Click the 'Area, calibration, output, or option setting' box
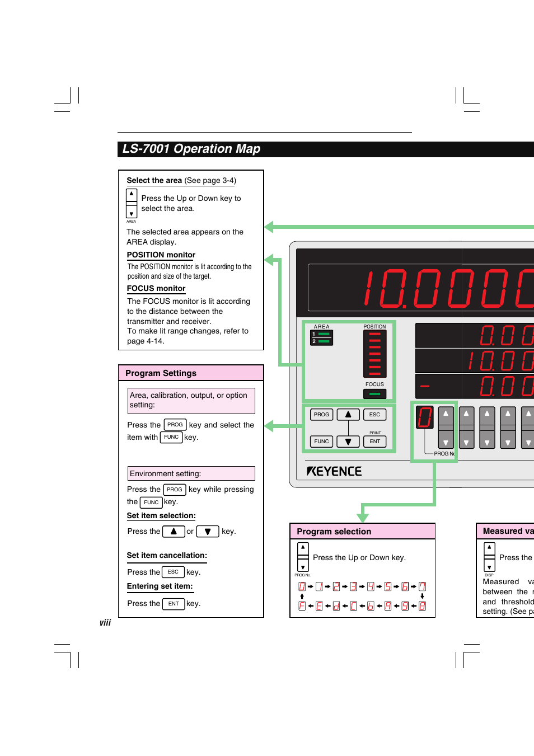The height and width of the screenshot is (756, 534). (x=191, y=401)
